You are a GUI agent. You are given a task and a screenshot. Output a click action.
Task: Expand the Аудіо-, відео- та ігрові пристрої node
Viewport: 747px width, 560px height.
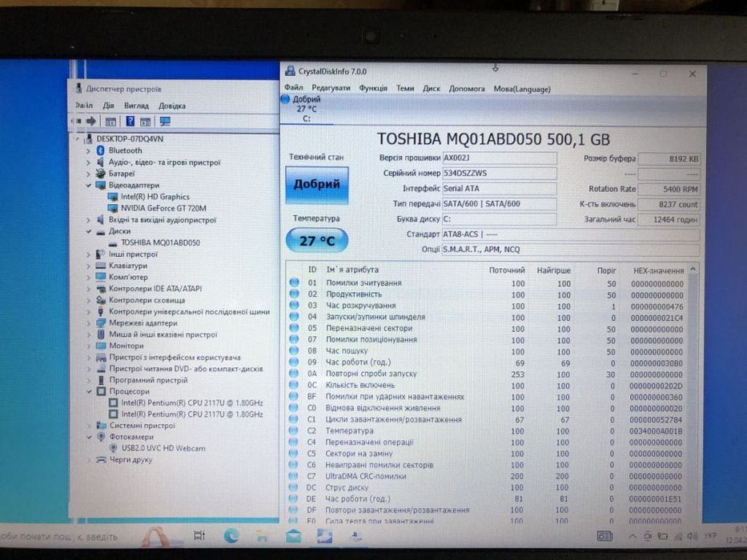pos(88,162)
